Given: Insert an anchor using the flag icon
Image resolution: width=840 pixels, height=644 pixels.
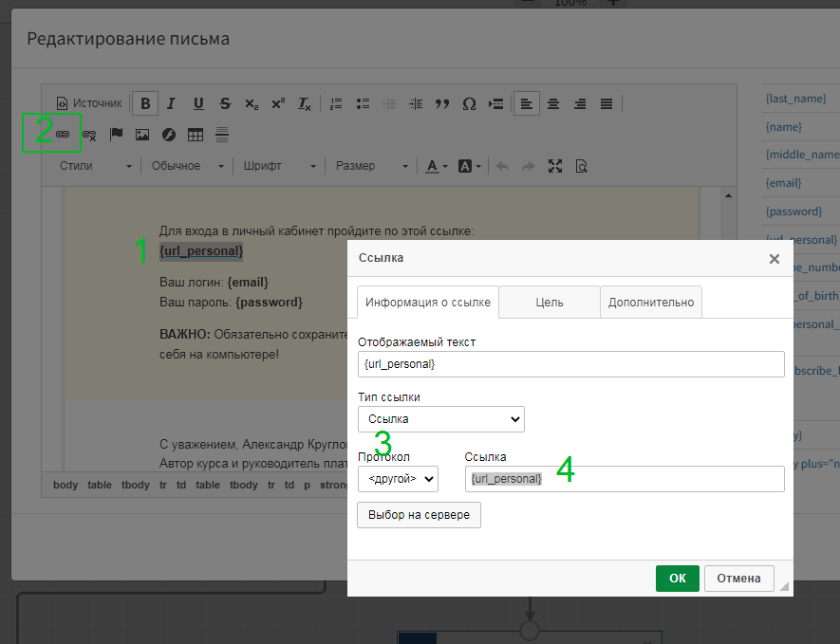Looking at the screenshot, I should coord(116,135).
